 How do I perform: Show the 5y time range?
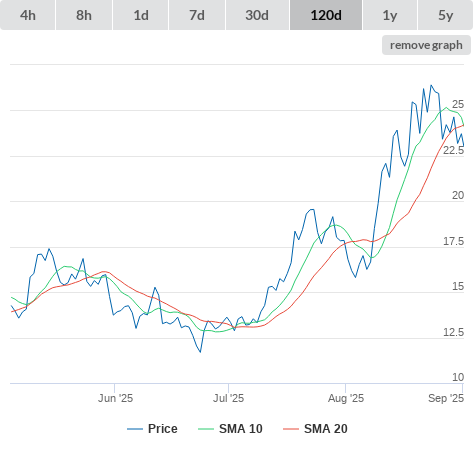click(x=445, y=15)
